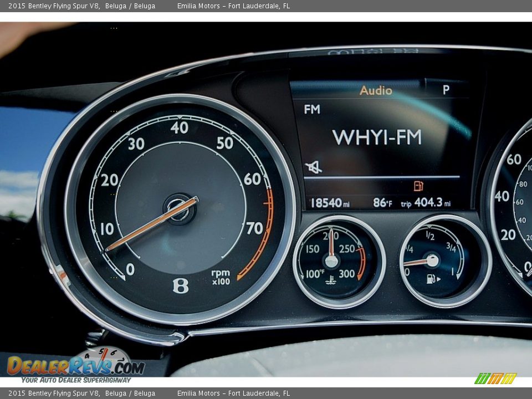Select the degrees Fahrenheit temperature readout icon

pyautogui.click(x=384, y=203)
